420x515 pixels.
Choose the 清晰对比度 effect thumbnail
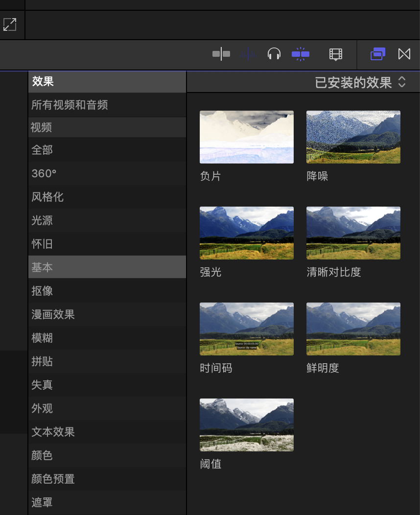pyautogui.click(x=353, y=233)
